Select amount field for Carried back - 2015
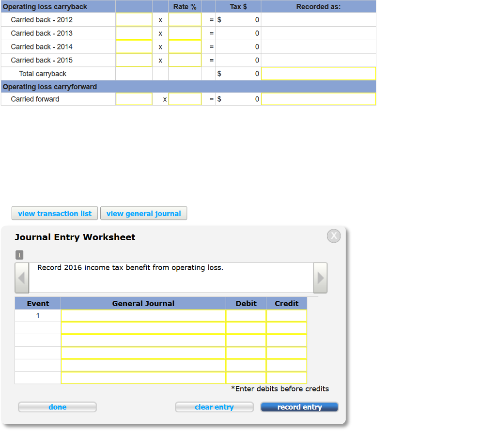Image resolution: width=496 pixels, height=448 pixels. click(134, 60)
